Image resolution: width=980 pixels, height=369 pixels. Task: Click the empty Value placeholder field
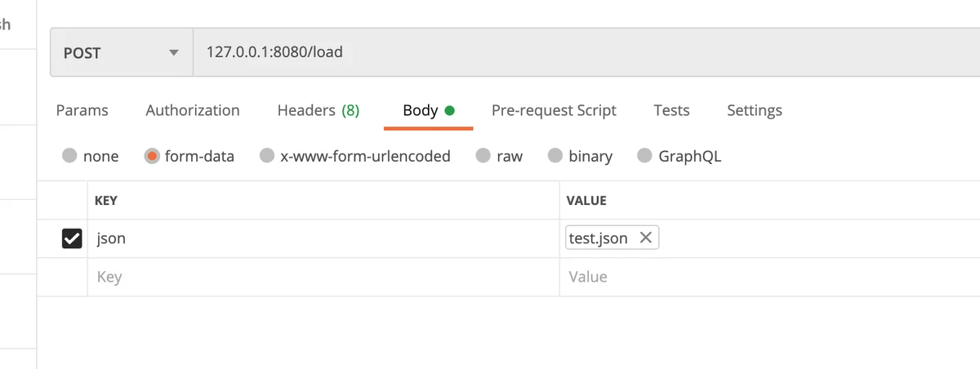coord(768,277)
